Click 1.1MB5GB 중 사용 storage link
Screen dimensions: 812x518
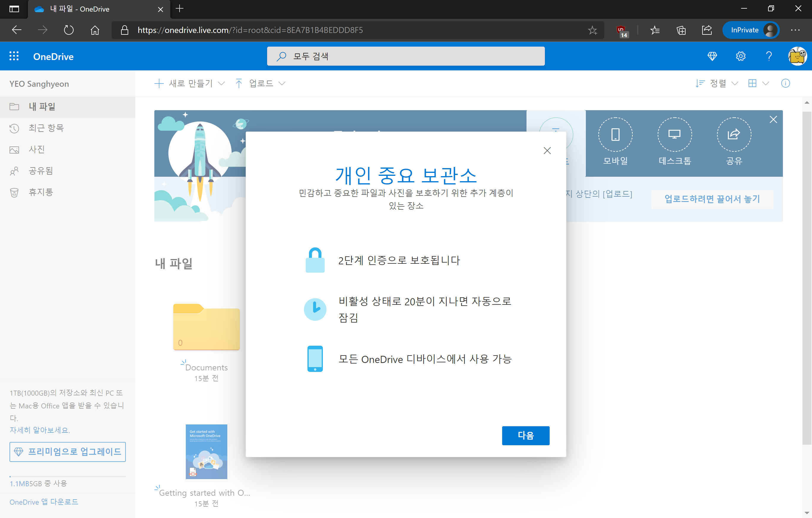pyautogui.click(x=38, y=483)
